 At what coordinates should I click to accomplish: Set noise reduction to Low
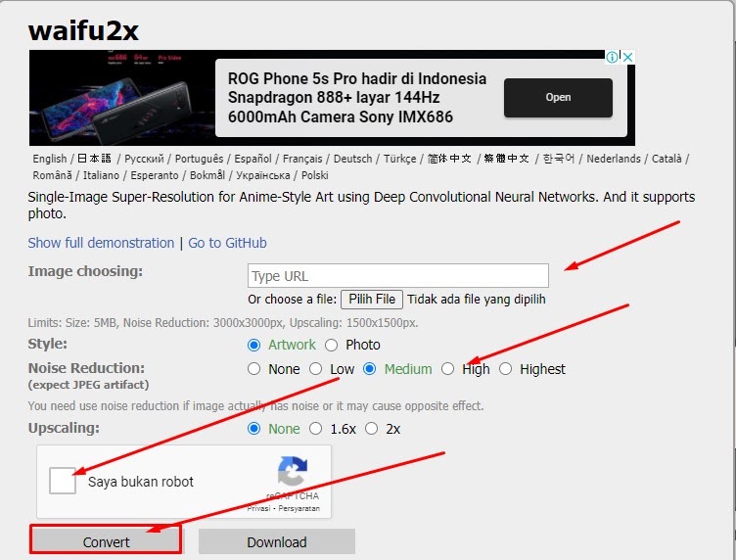click(x=315, y=369)
